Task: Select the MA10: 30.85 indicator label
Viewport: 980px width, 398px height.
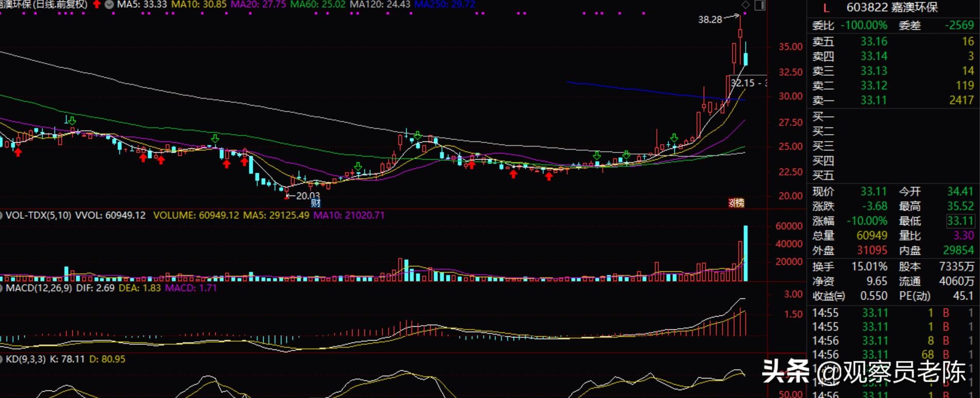Action: coord(198,5)
